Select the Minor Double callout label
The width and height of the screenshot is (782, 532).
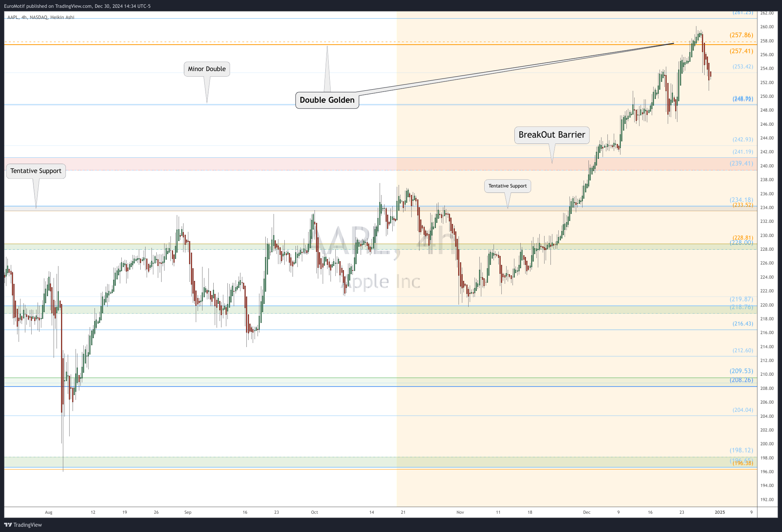[207, 69]
